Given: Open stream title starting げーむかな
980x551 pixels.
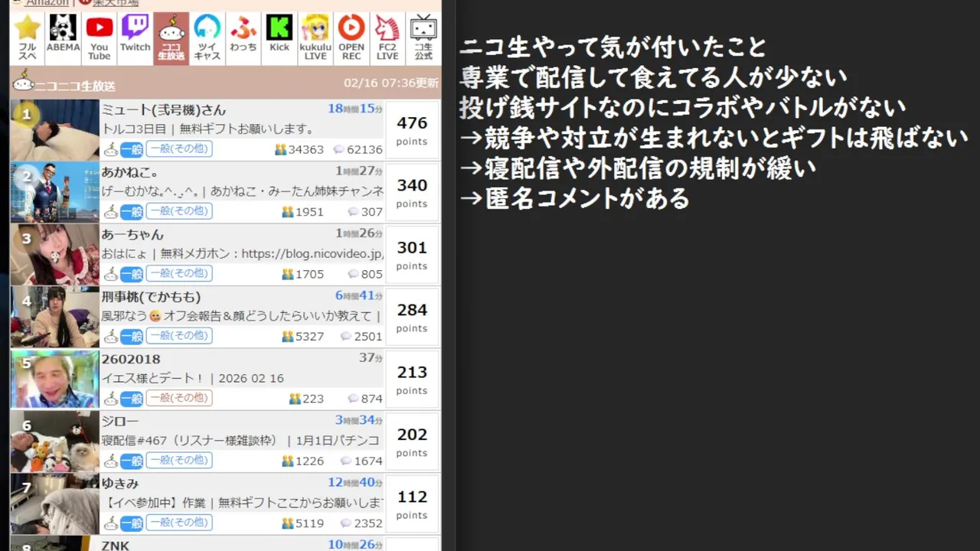Looking at the screenshot, I should (243, 191).
